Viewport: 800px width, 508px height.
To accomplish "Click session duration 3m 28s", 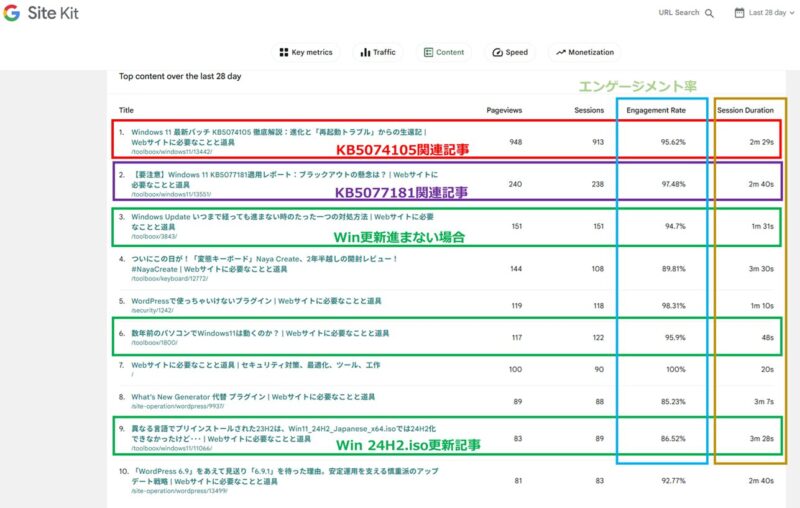I will click(761, 438).
